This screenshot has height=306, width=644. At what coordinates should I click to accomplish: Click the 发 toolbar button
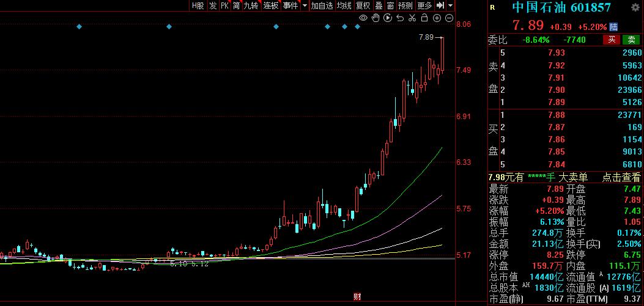(x=213, y=5)
